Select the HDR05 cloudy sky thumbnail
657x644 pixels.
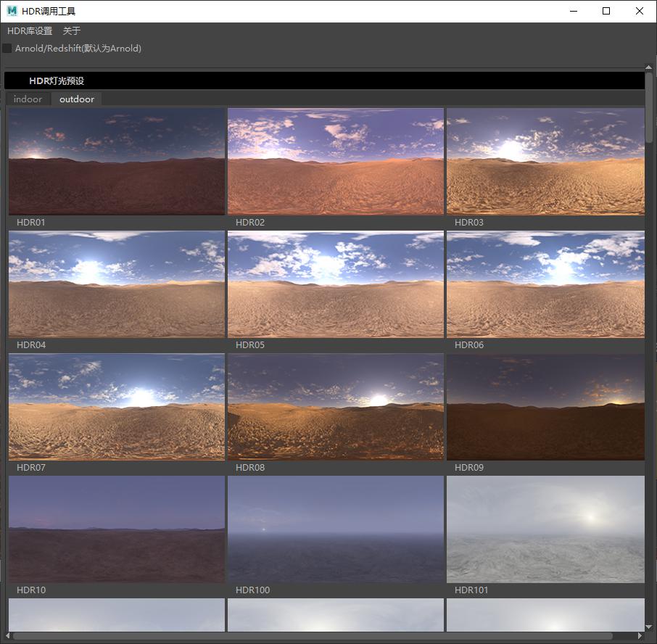click(x=336, y=284)
